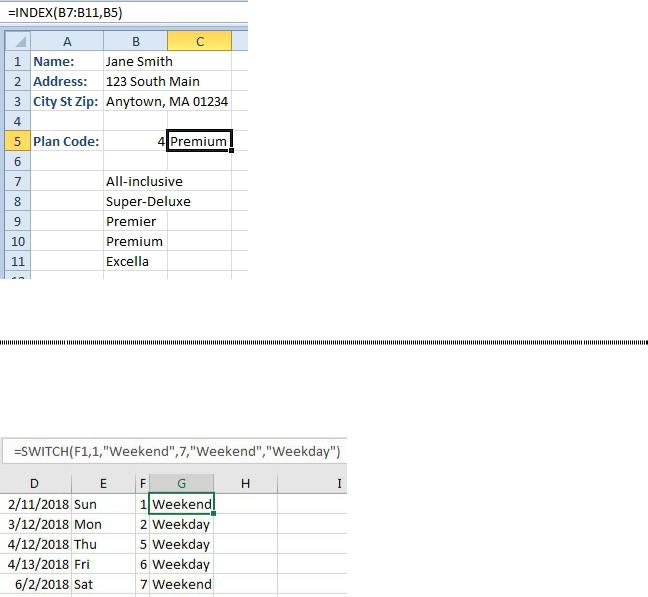The height and width of the screenshot is (597, 648).
Task: Click the INDEX formula bar text
Action: pyautogui.click(x=65, y=12)
